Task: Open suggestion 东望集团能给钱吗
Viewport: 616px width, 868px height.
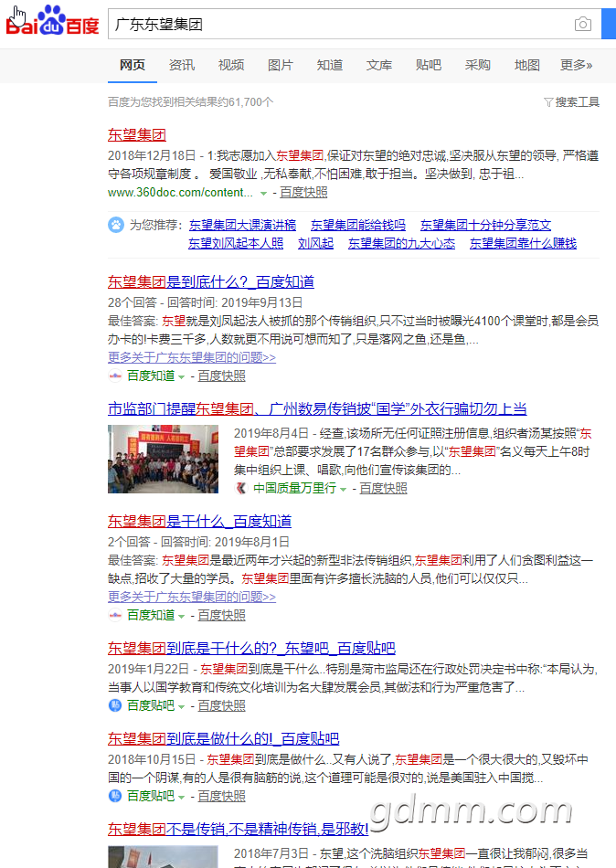Action: coord(358,226)
